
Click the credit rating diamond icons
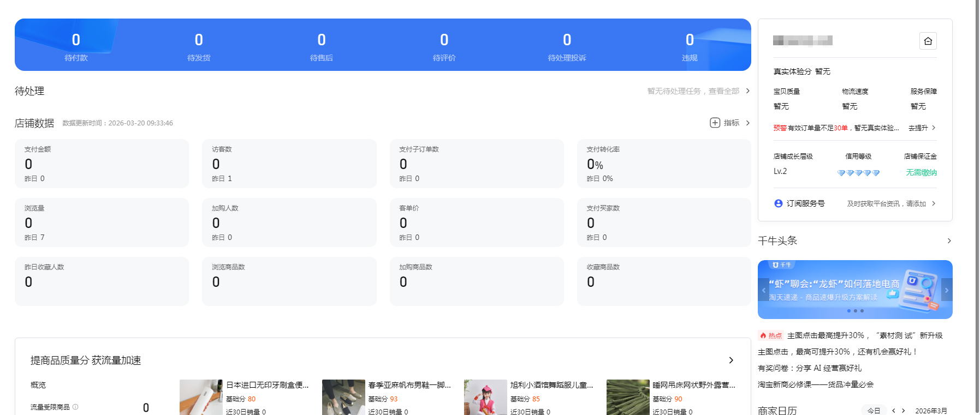[x=859, y=173]
